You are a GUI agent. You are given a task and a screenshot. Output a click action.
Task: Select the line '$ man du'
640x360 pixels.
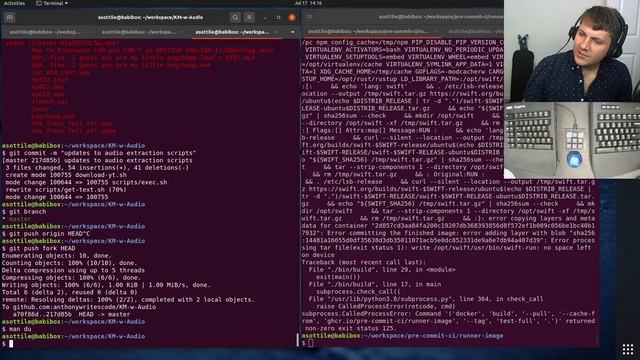coord(16,329)
